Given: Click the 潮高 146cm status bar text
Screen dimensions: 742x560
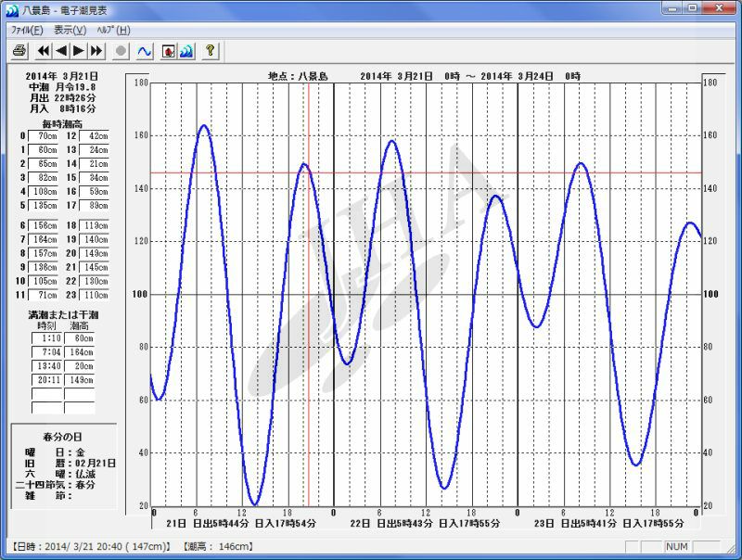Looking at the screenshot, I should click(x=218, y=547).
